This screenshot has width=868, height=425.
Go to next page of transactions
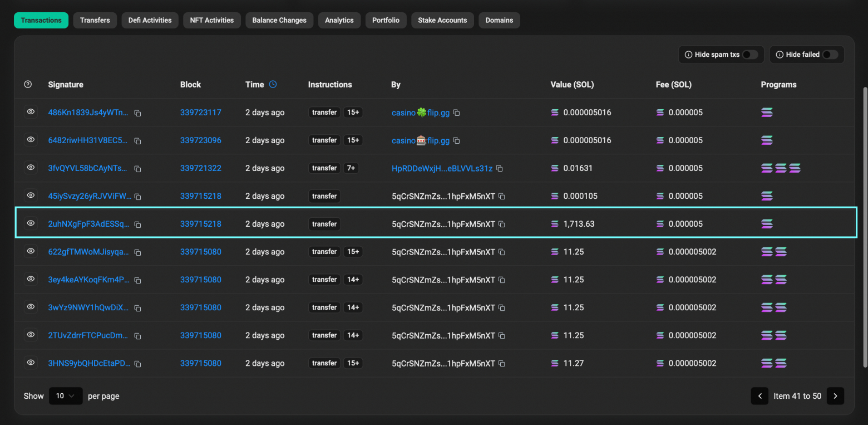tap(835, 396)
